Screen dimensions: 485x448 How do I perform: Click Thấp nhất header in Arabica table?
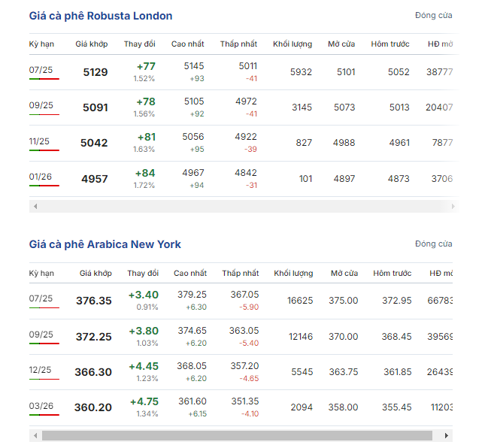(x=241, y=274)
